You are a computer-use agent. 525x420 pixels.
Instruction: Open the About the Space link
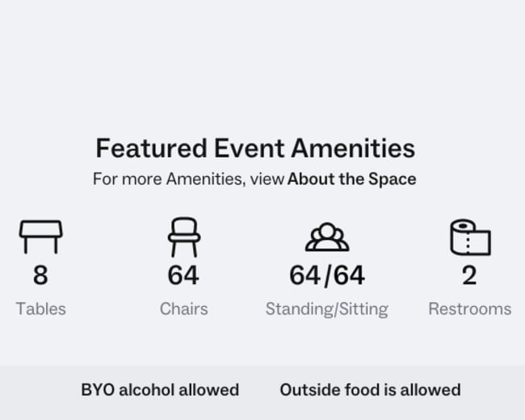[x=352, y=178]
